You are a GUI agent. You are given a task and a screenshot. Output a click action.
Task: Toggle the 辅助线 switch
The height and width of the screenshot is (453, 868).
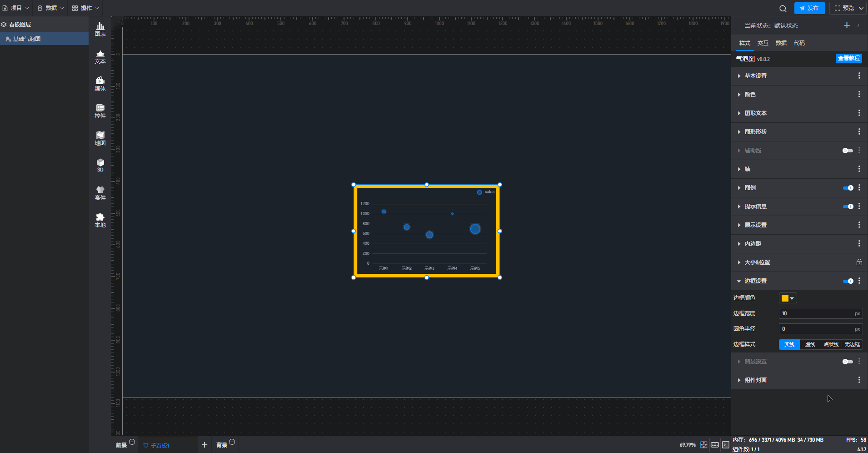[848, 151]
